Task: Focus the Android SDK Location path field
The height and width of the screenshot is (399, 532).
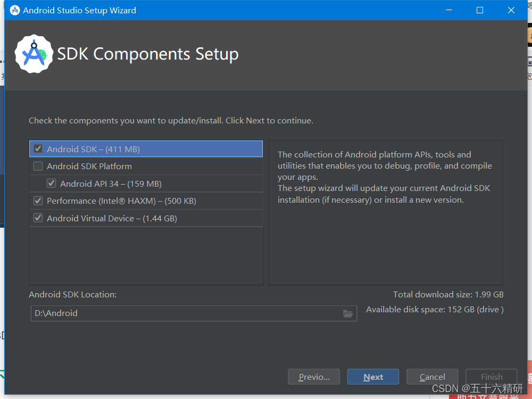Action: point(194,313)
